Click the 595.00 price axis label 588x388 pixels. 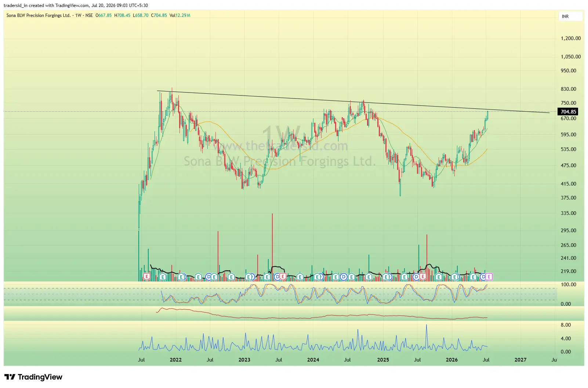coord(569,134)
